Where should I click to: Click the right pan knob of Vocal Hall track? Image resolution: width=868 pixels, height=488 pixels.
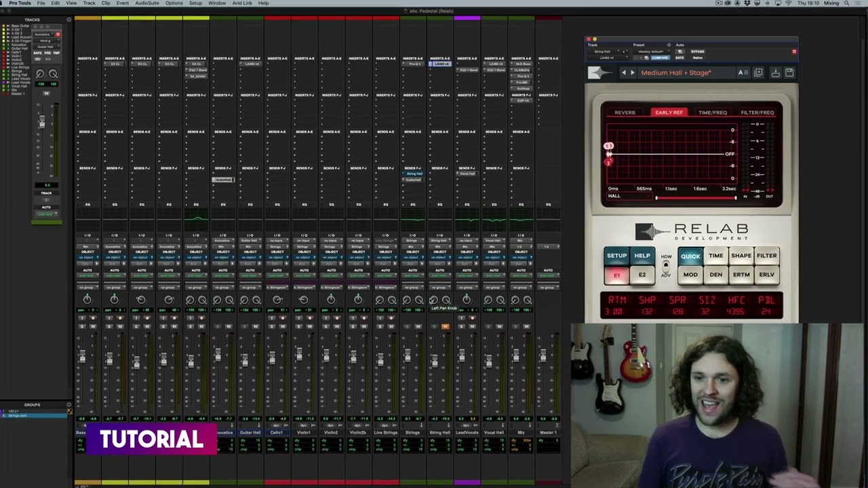point(500,300)
